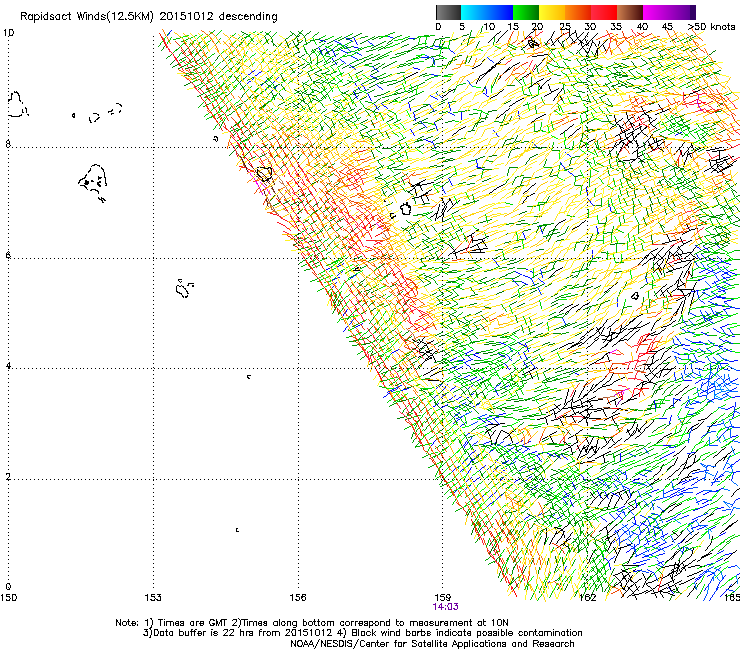Click the cyan-blue 5-15 knots legend swatch
Screen dimensions: 740x650
coord(487,12)
